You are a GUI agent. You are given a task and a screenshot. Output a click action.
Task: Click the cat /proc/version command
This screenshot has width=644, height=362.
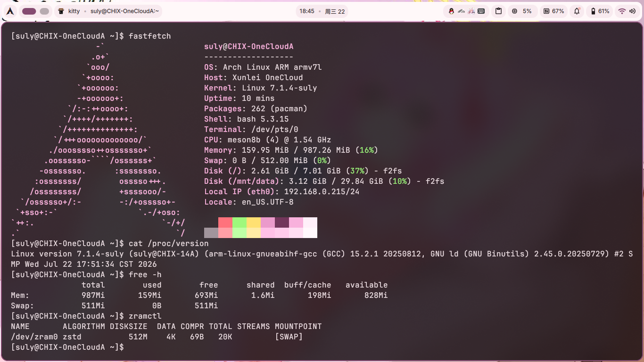(169, 244)
